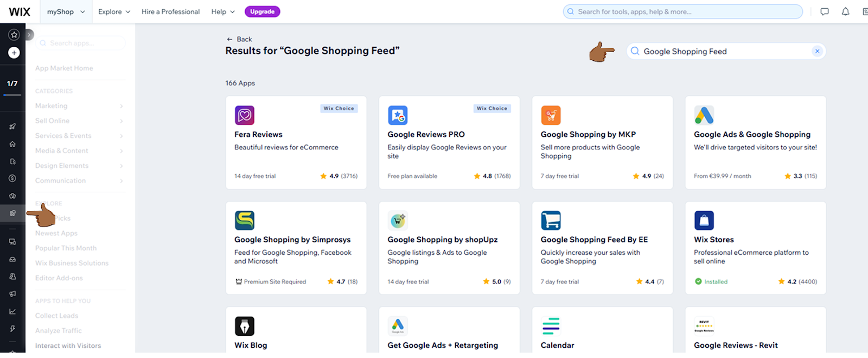Open Editor Add-ons
This screenshot has height=358, width=868.
click(59, 278)
